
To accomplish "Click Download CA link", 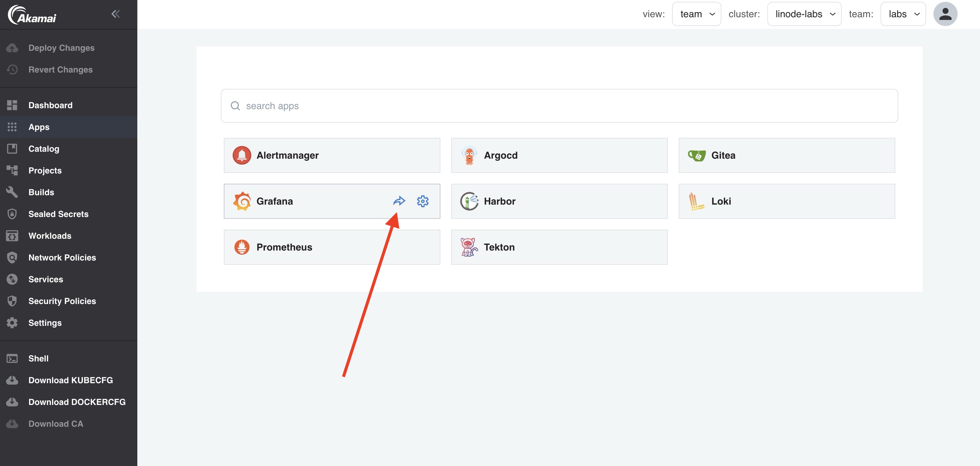I will point(56,423).
